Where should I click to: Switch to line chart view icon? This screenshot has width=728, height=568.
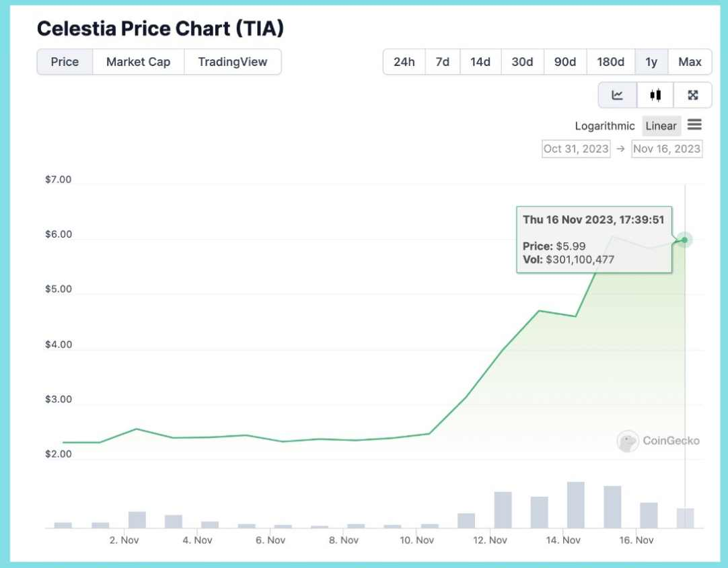click(617, 95)
